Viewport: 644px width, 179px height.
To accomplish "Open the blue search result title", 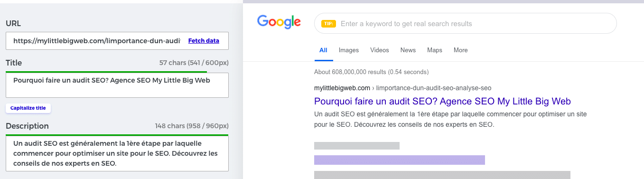I will pos(442,101).
